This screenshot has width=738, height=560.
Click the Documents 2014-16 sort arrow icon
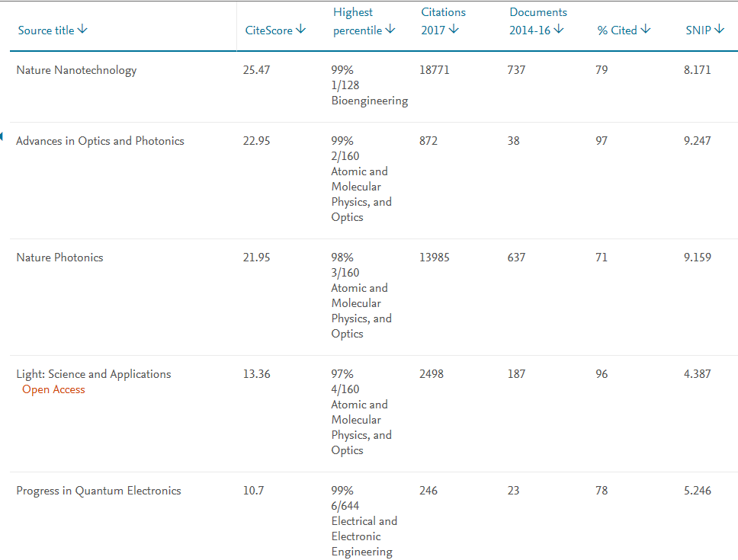coord(559,30)
